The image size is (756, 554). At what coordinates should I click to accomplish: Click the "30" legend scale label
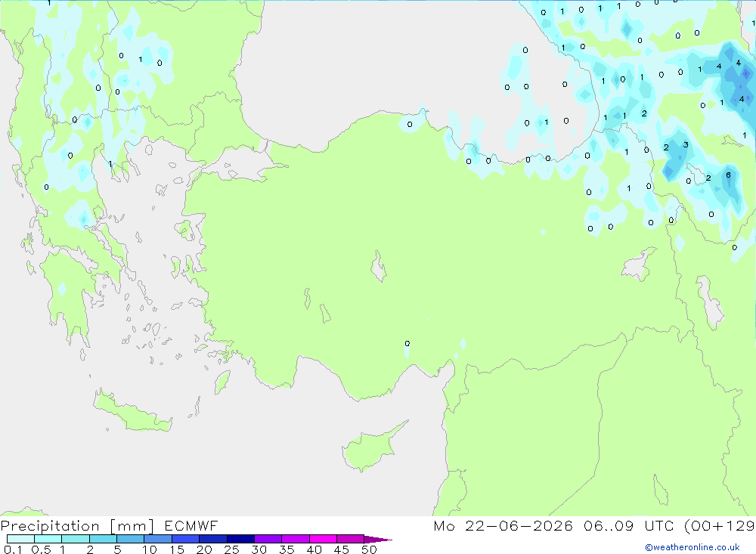[259, 549]
